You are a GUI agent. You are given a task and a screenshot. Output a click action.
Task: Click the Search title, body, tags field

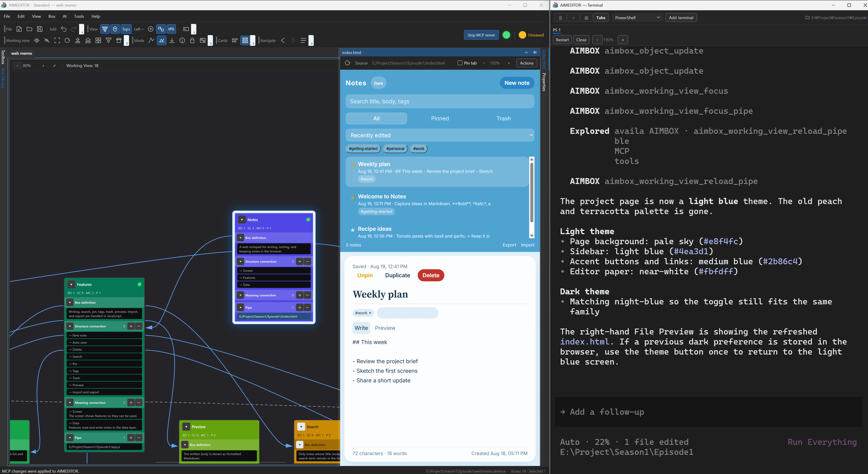click(440, 101)
